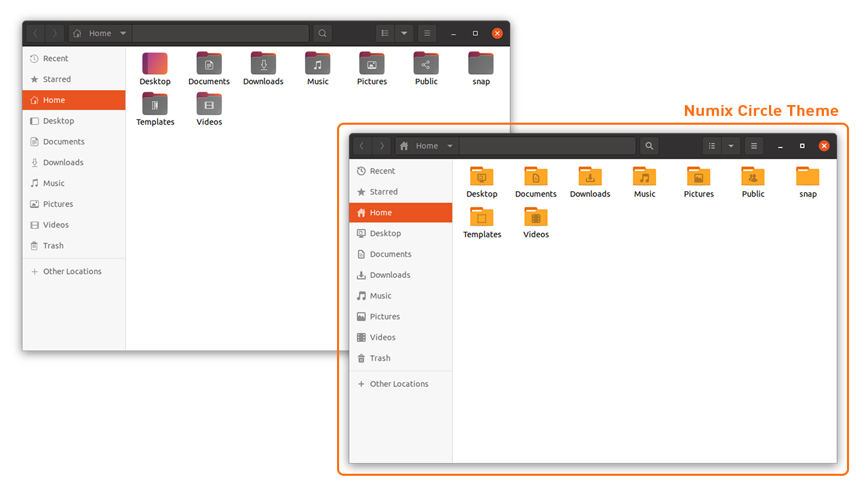Go to Documents in the Numix window sidebar
The image size is (868, 488).
click(401, 254)
